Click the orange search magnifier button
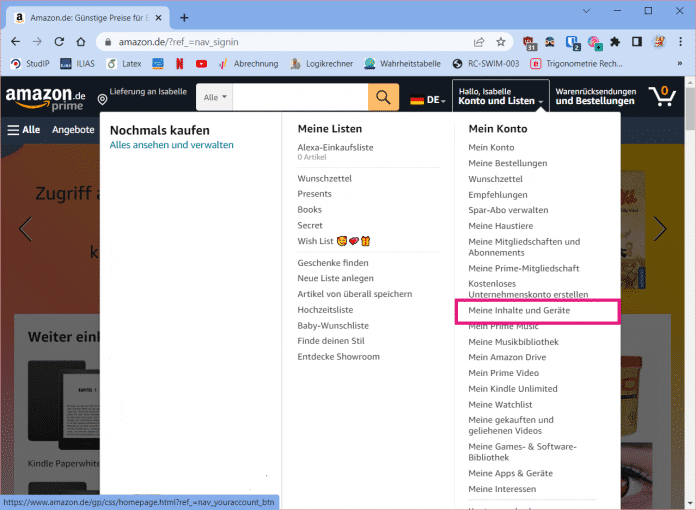The width and height of the screenshot is (696, 510). point(382,97)
